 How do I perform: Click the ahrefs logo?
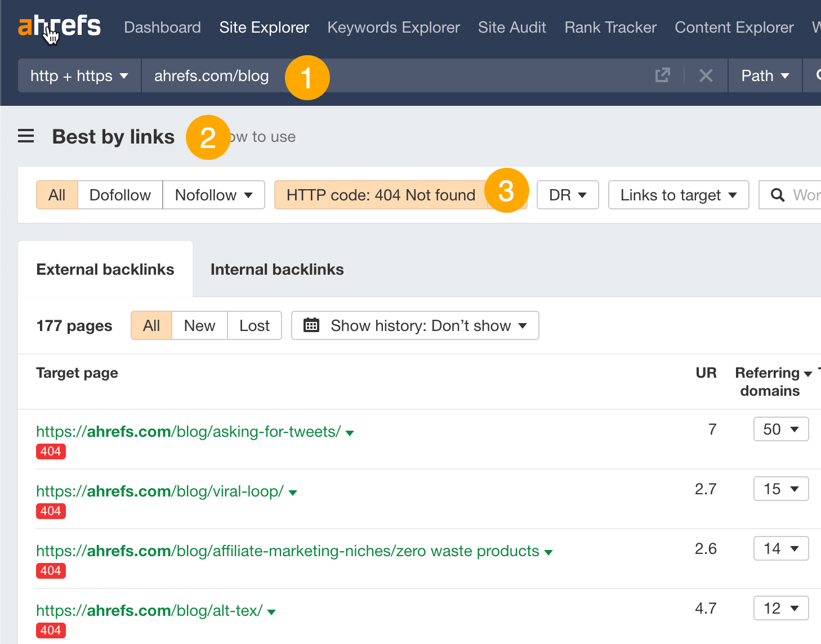[x=60, y=27]
